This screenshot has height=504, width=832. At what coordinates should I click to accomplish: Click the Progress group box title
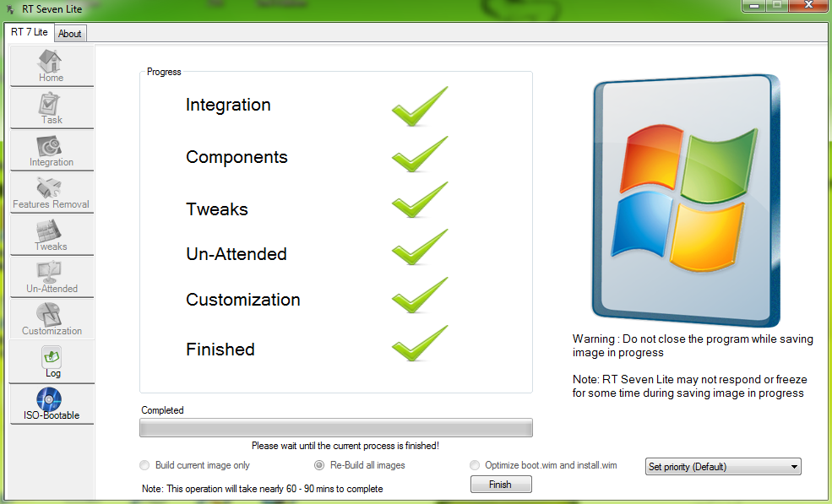click(x=164, y=72)
